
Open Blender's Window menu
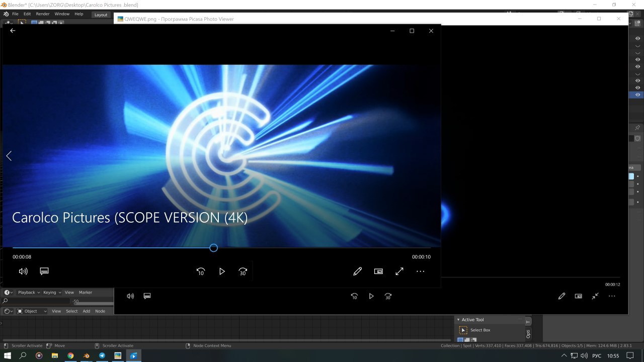click(x=62, y=14)
